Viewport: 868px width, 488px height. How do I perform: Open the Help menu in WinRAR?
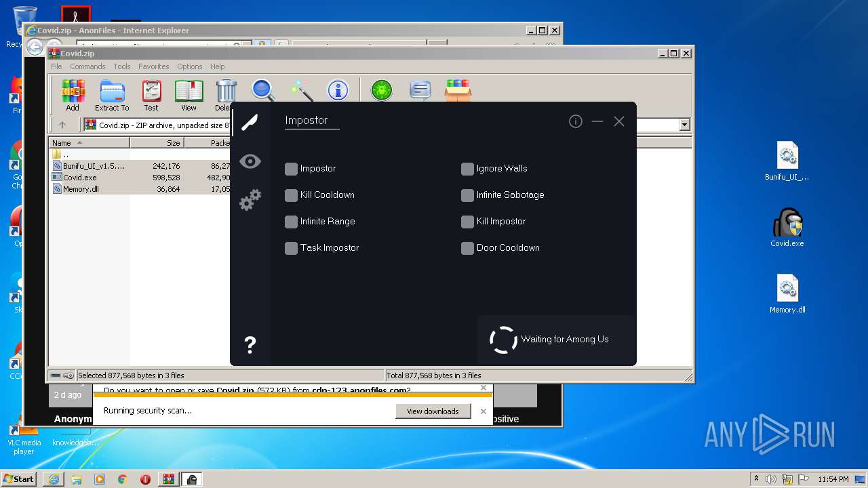pos(217,66)
